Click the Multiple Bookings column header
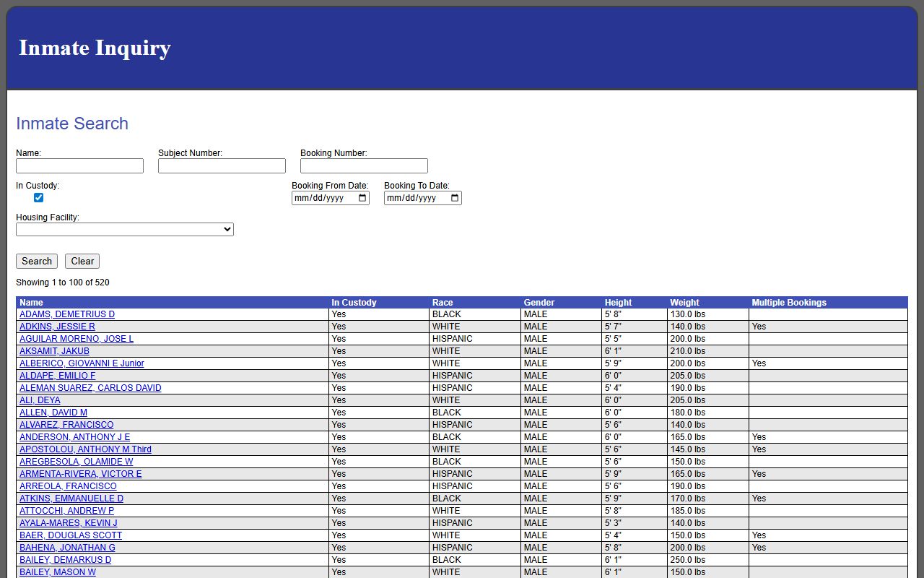924x578 pixels. tap(789, 303)
